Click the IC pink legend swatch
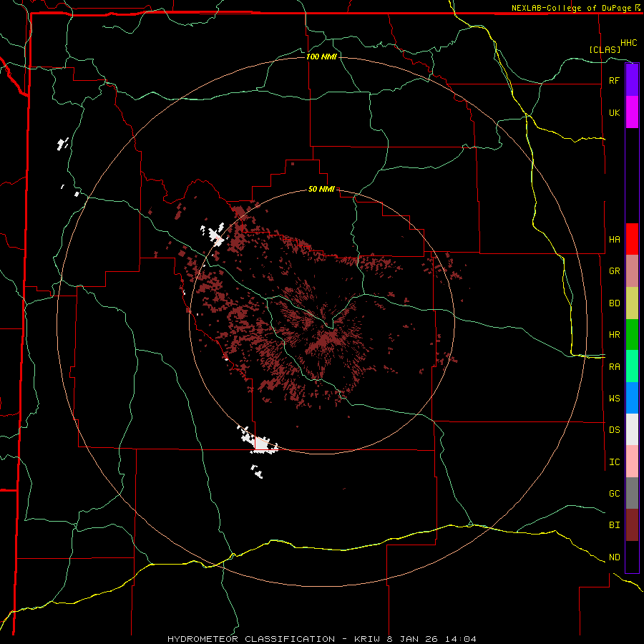The image size is (644, 644). 632,462
